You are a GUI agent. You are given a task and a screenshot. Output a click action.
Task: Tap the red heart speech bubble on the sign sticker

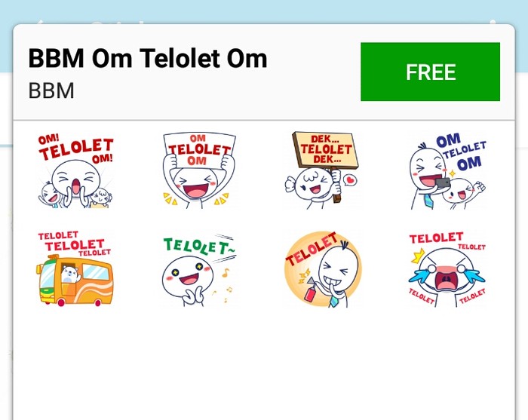pyautogui.click(x=351, y=180)
